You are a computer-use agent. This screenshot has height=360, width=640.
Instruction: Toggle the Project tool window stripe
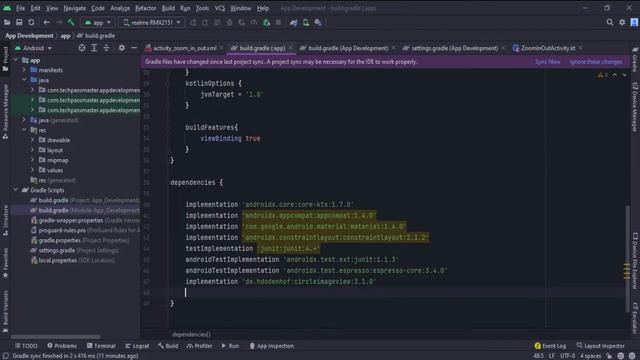pos(5,59)
